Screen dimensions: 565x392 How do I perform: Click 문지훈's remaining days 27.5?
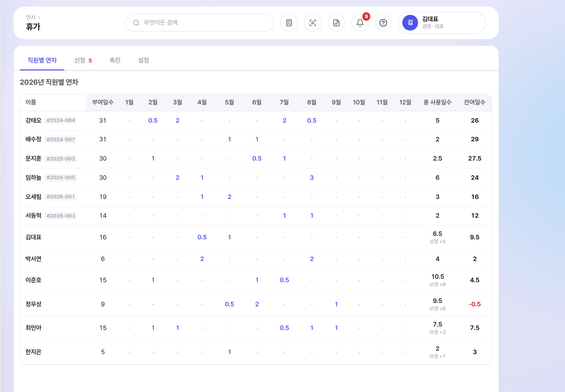pyautogui.click(x=475, y=158)
